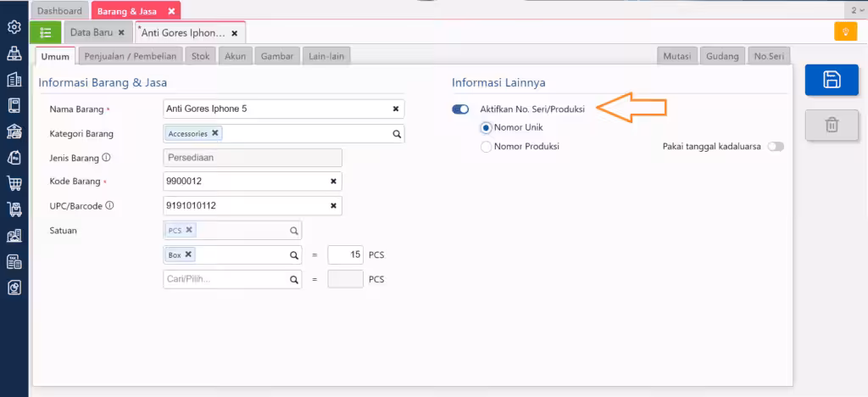868x397 pixels.
Task: Click the Cari/Pilih unit input
Action: pyautogui.click(x=232, y=280)
